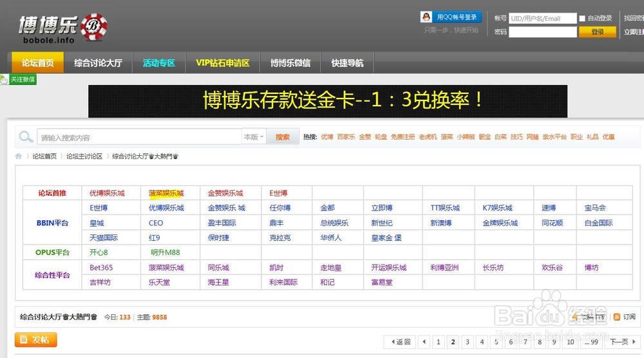Jump to last page ... 99
The height and width of the screenshot is (358, 644).
pos(591,341)
